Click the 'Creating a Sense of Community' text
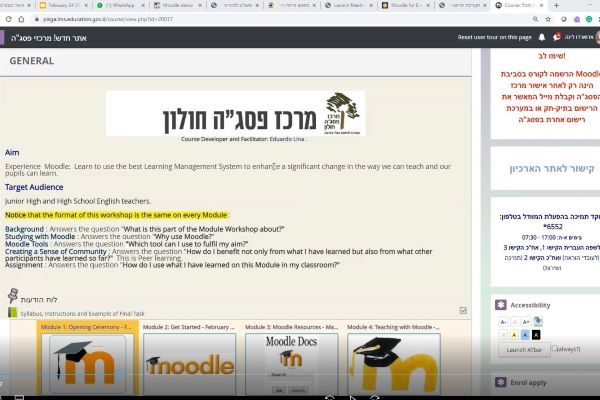This screenshot has width=600, height=400. pyautogui.click(x=56, y=251)
